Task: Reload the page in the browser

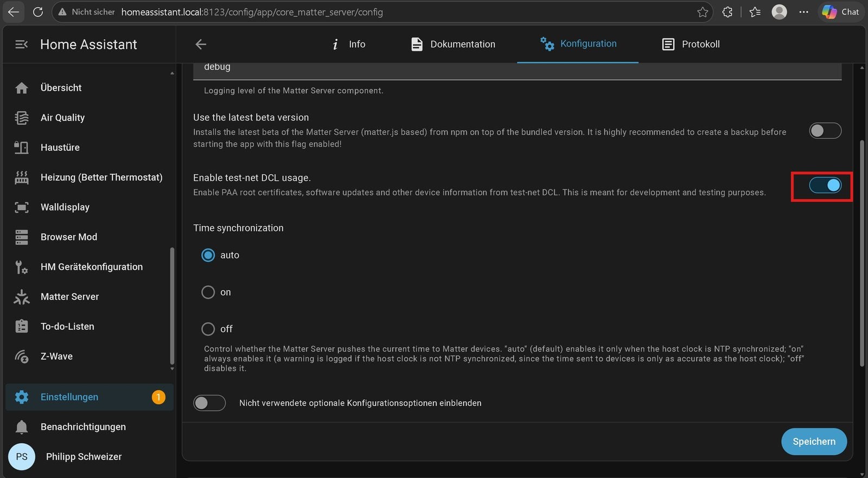Action: pos(38,12)
